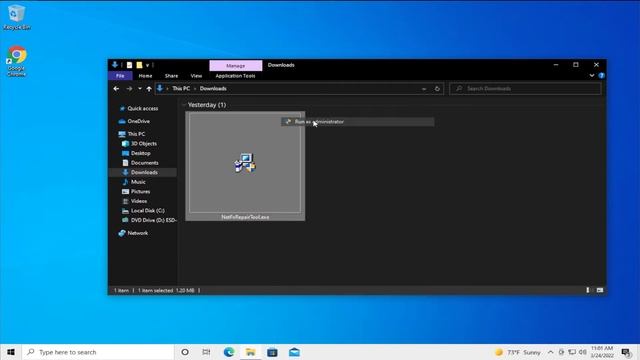Open the Recycle Bin desktop icon
This screenshot has height=360, width=640.
(16, 18)
